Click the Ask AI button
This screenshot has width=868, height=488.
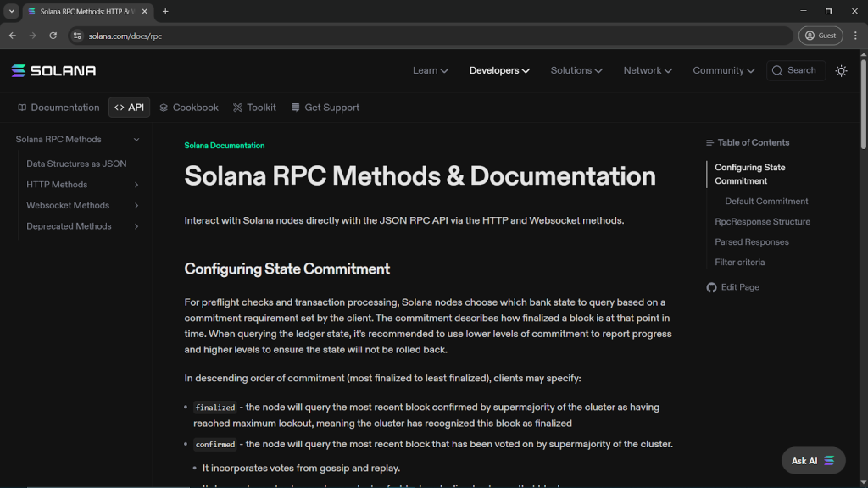point(813,461)
